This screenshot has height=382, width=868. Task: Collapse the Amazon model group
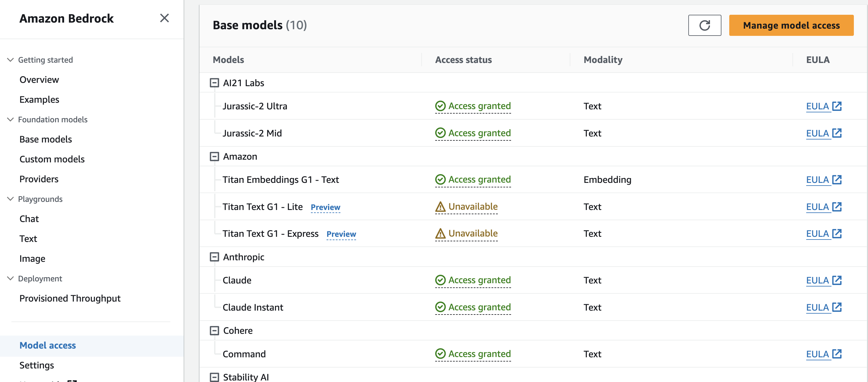click(x=214, y=156)
